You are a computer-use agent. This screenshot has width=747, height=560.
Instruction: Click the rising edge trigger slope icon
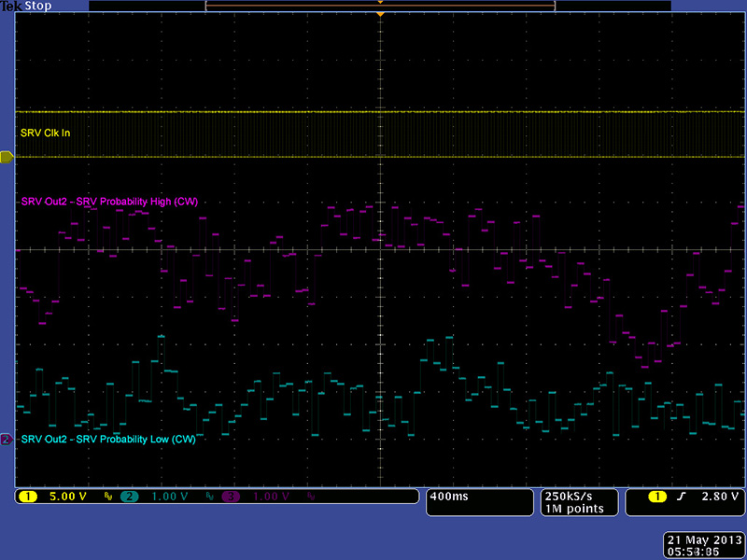click(x=681, y=497)
